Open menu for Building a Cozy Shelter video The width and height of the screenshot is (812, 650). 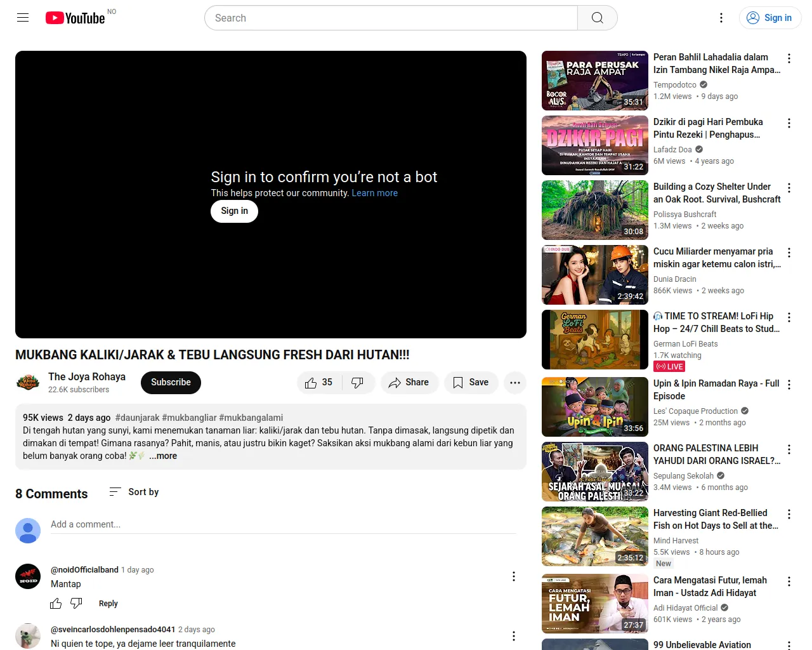[789, 188]
